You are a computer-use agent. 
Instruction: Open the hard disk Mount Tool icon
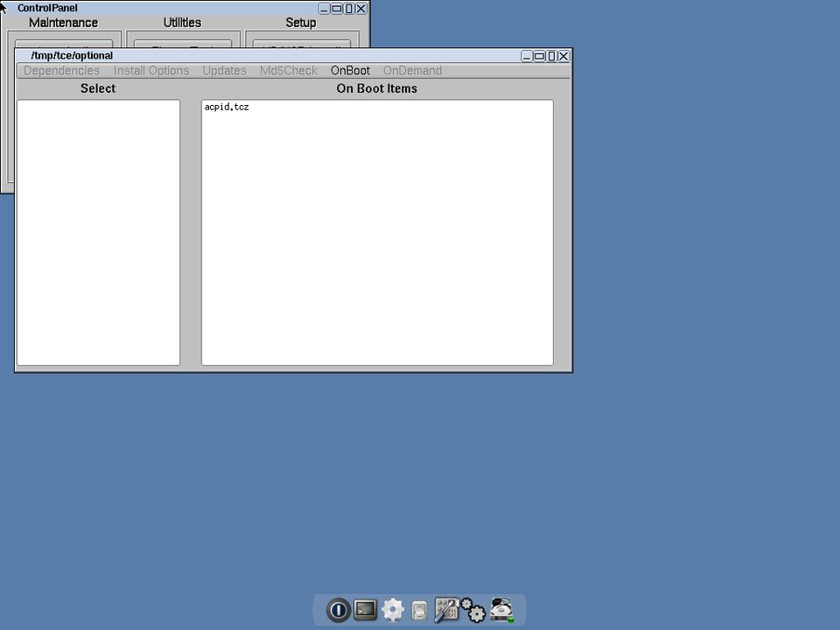[501, 609]
